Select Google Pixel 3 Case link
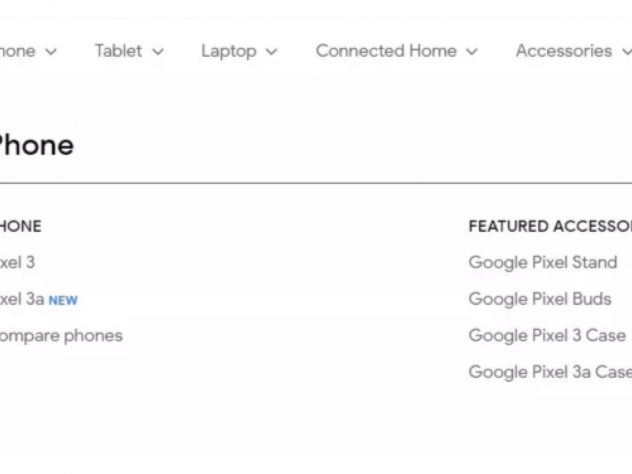 pos(546,336)
